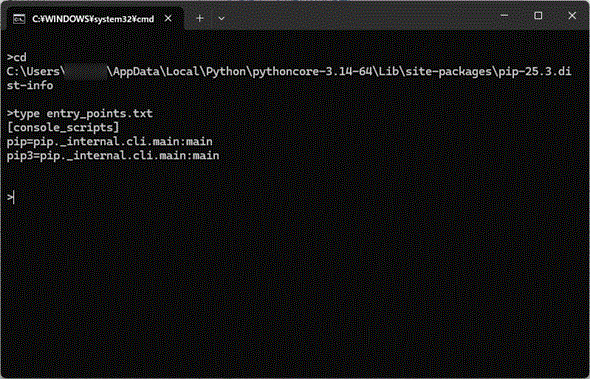590x379 pixels.
Task: Close the terminal window
Action: [572, 15]
